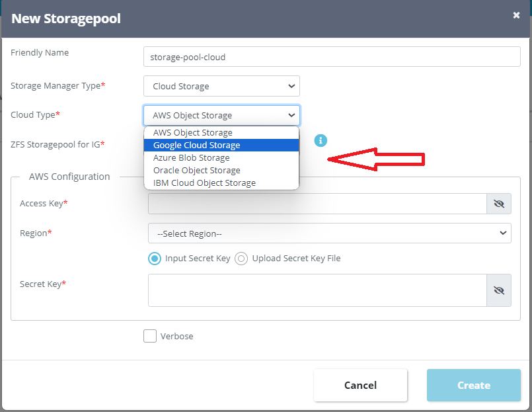Choose AWS Object Storage from list
The image size is (532, 412).
coord(221,132)
